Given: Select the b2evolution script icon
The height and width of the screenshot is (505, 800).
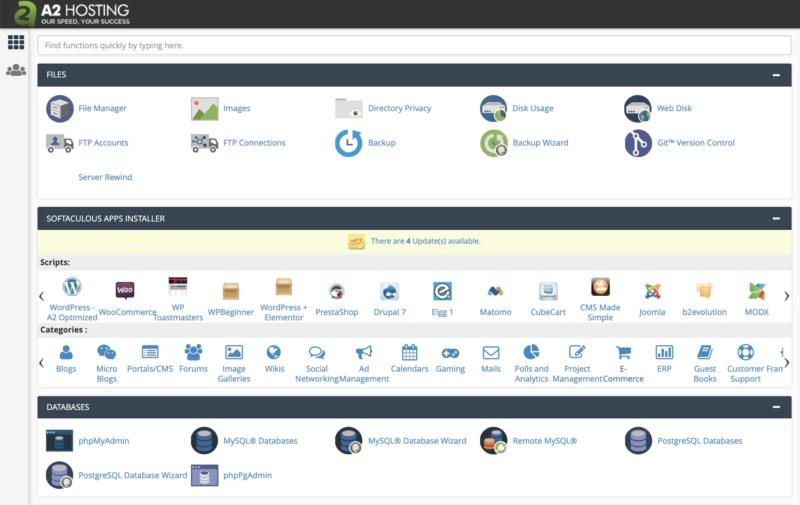Looking at the screenshot, I should coord(705,291).
